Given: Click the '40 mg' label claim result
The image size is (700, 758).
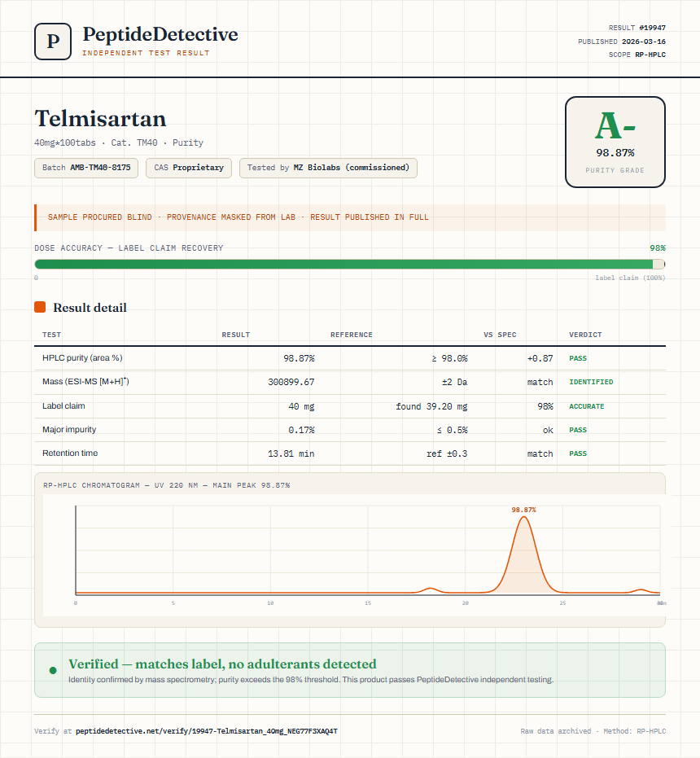Looking at the screenshot, I should click(x=301, y=406).
